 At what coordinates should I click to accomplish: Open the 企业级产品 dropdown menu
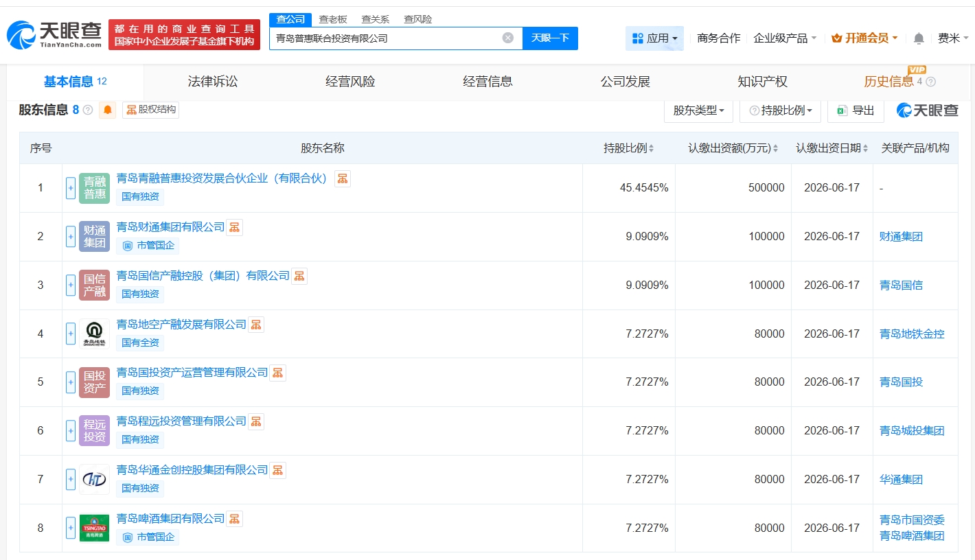(785, 38)
